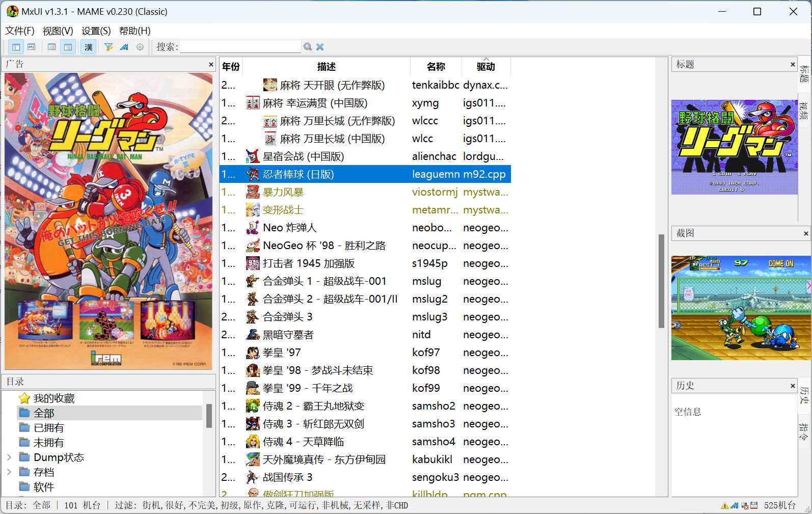Switch to the 指令 vertical tab

[x=804, y=432]
